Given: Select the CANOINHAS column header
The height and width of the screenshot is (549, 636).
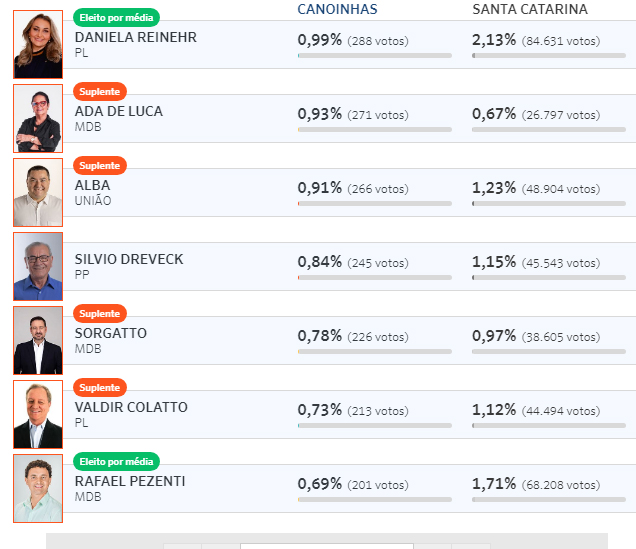Looking at the screenshot, I should [x=337, y=9].
